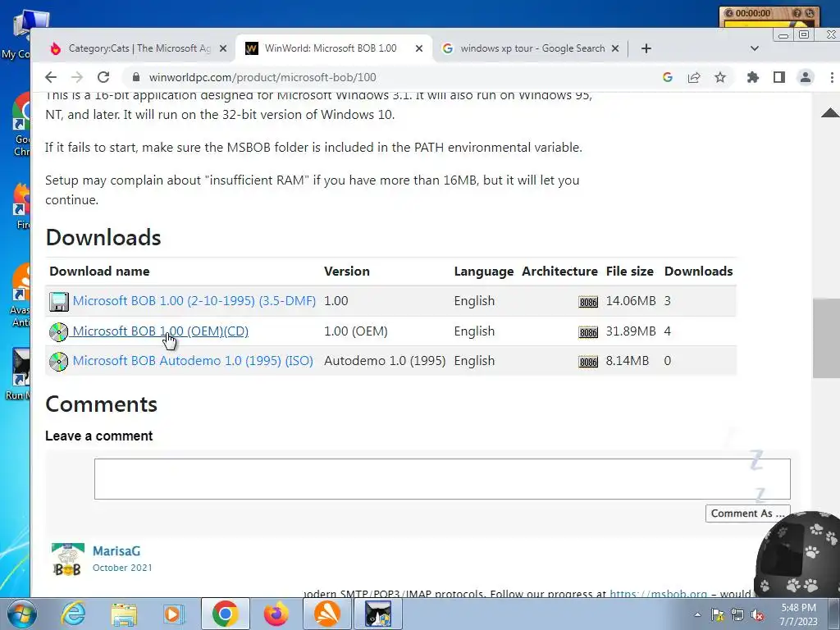Click the Comment As button

tap(747, 514)
